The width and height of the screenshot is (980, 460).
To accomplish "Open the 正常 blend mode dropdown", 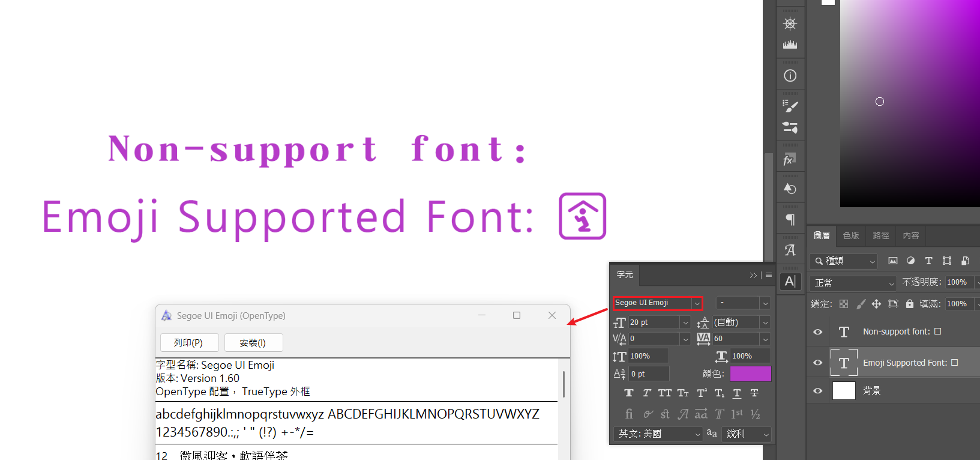I will point(852,283).
